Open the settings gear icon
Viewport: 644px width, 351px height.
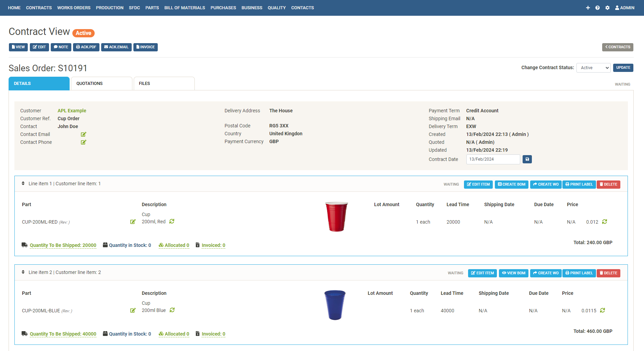(x=608, y=8)
